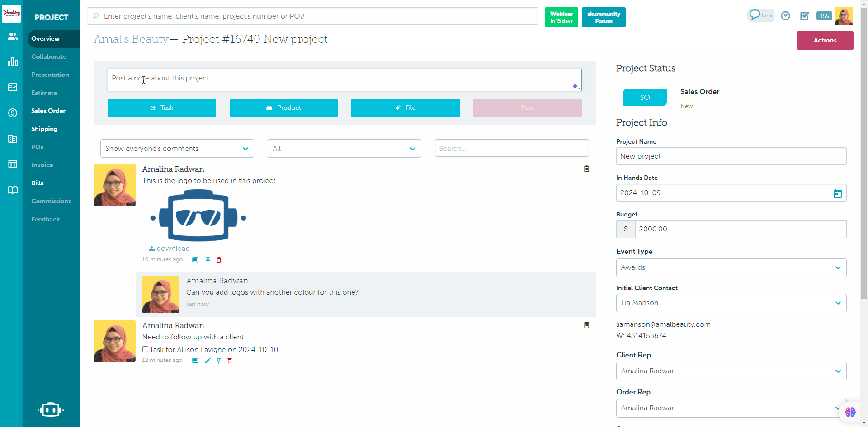Click the reply icon under the logo comment
Viewport: 868px width, 427px height.
(195, 260)
